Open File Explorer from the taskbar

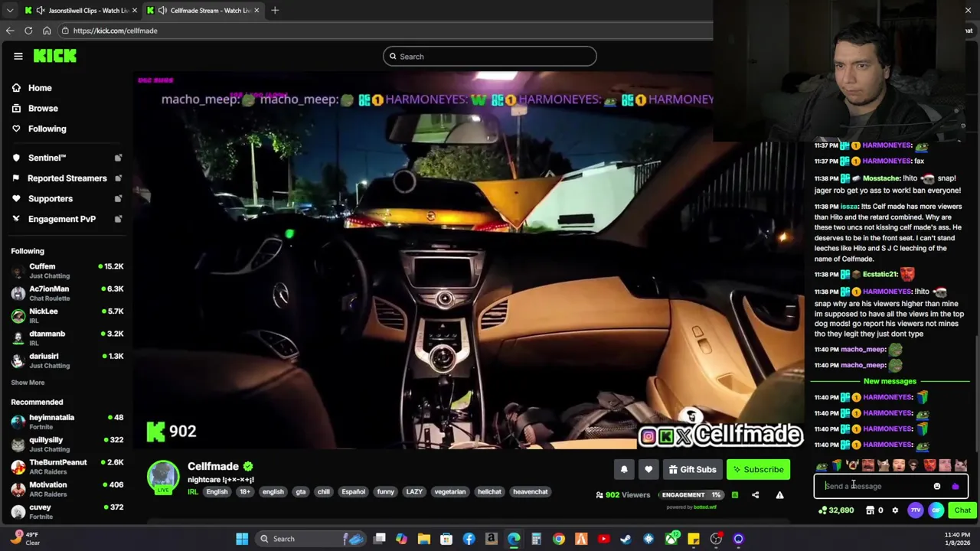pyautogui.click(x=424, y=539)
